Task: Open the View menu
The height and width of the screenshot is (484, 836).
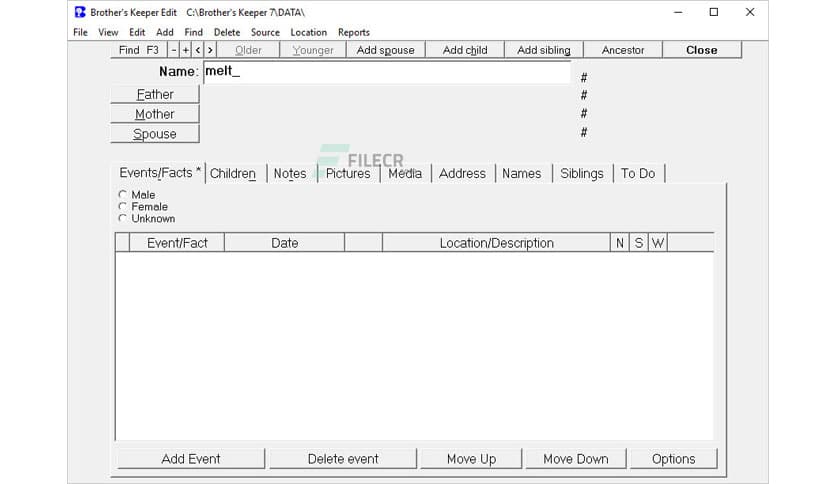Action: click(108, 32)
